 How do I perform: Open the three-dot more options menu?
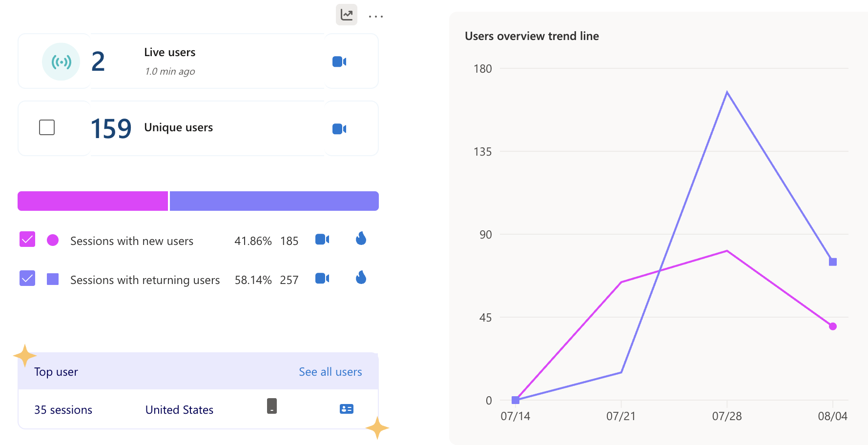[x=375, y=17]
